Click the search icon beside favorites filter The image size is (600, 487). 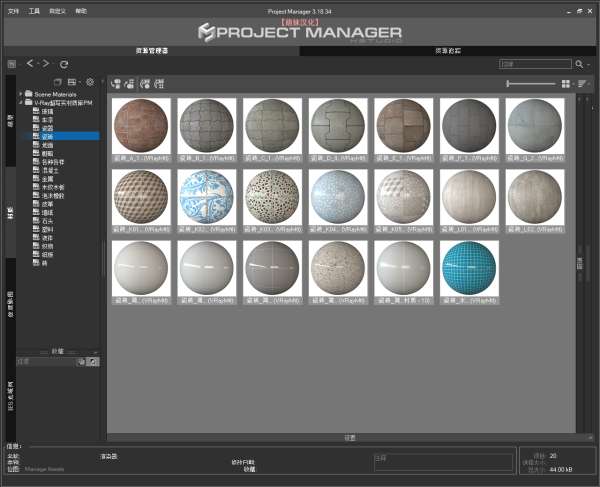[x=93, y=362]
